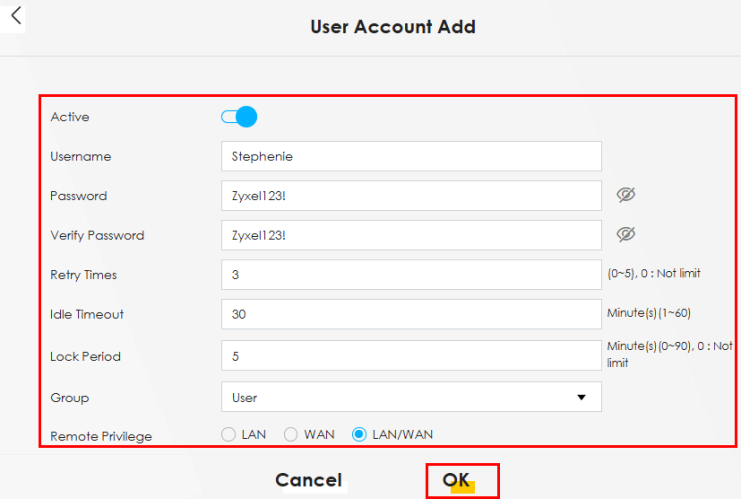This screenshot has height=499, width=741.
Task: Reveal the Verify Password field text
Action: click(626, 234)
